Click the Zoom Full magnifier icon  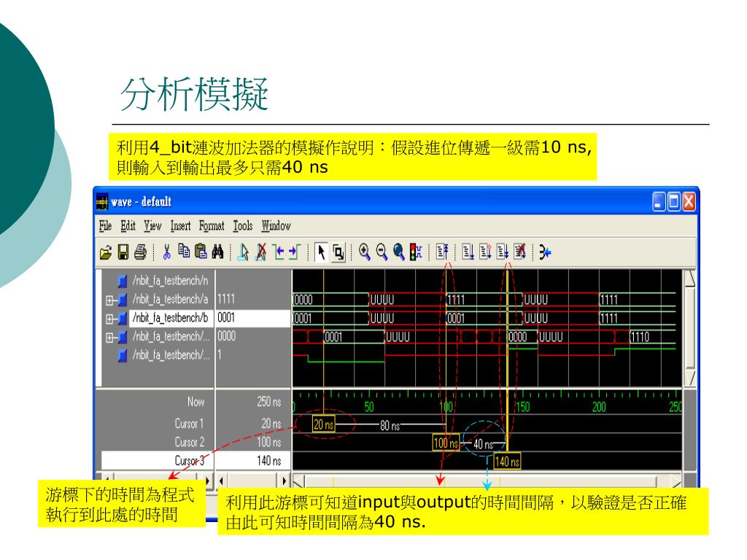(399, 252)
